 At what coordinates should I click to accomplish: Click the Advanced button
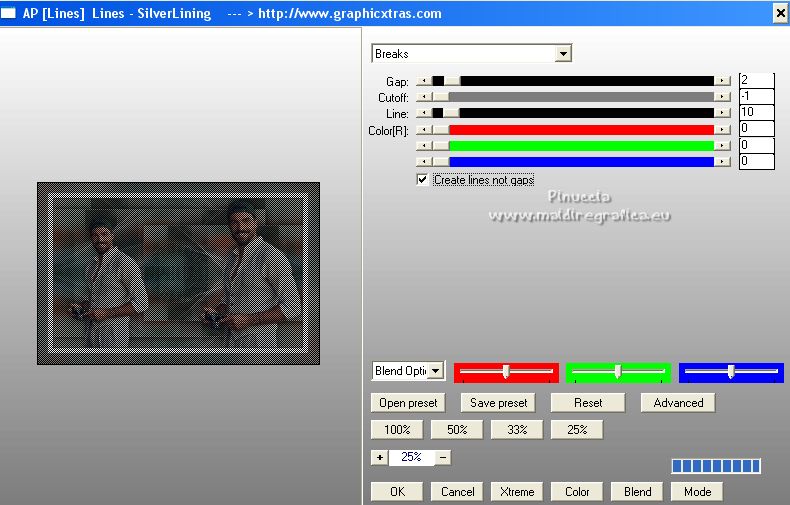678,403
